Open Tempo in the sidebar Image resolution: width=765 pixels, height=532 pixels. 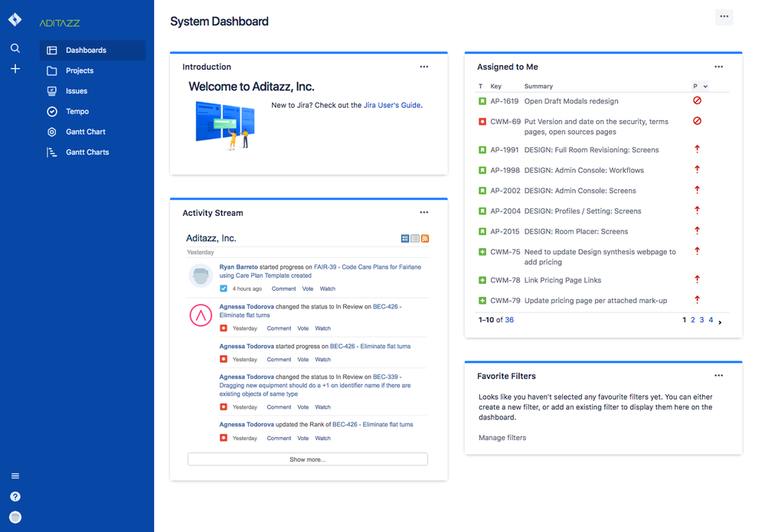(x=93, y=112)
